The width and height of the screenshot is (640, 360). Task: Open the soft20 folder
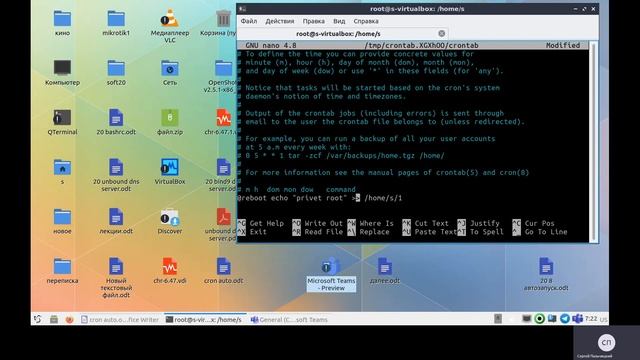click(116, 68)
